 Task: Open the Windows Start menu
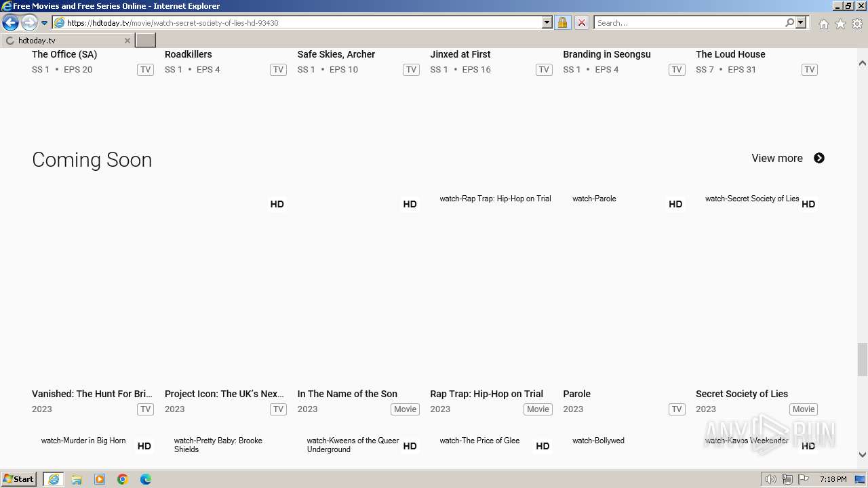(19, 479)
